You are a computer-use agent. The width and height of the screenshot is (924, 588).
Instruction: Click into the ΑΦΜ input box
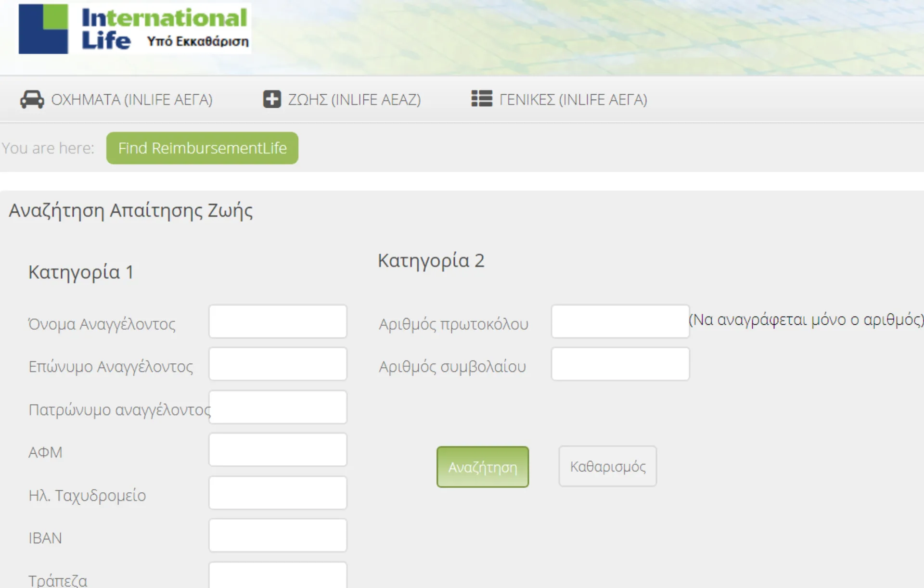coord(278,450)
